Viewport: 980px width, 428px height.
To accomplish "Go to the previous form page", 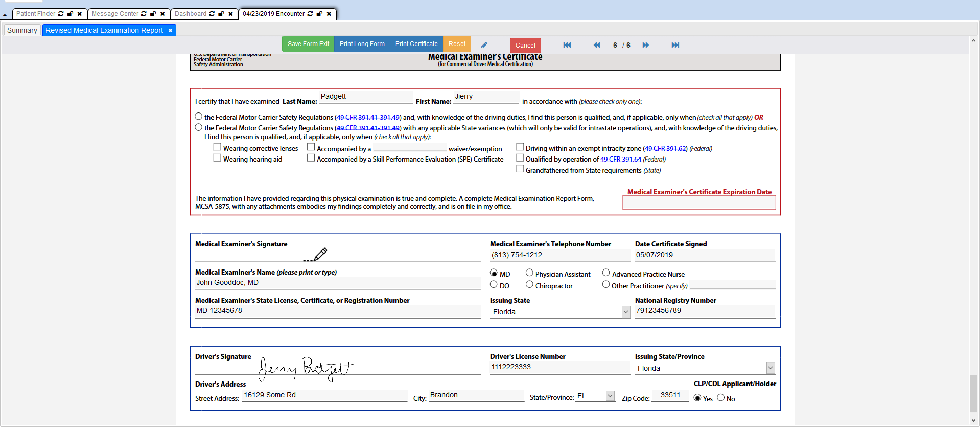I will pyautogui.click(x=596, y=45).
